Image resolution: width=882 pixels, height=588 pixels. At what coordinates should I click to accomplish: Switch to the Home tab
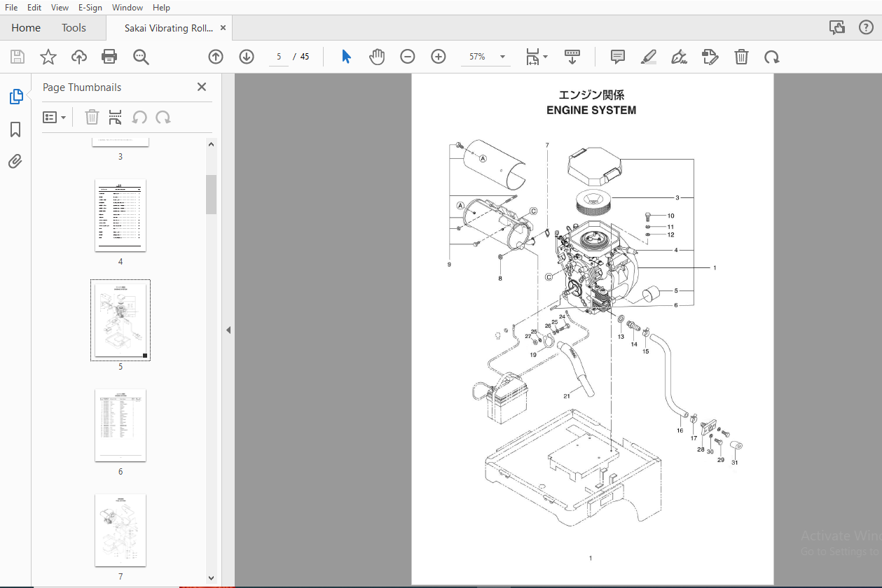coord(26,28)
